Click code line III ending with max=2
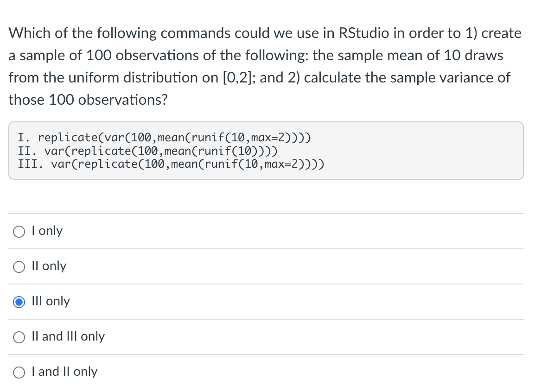 pos(171,164)
